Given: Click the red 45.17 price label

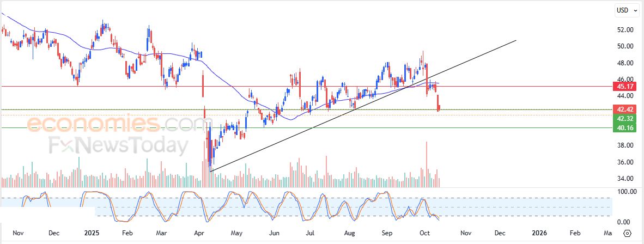Looking at the screenshot, I should (624, 87).
